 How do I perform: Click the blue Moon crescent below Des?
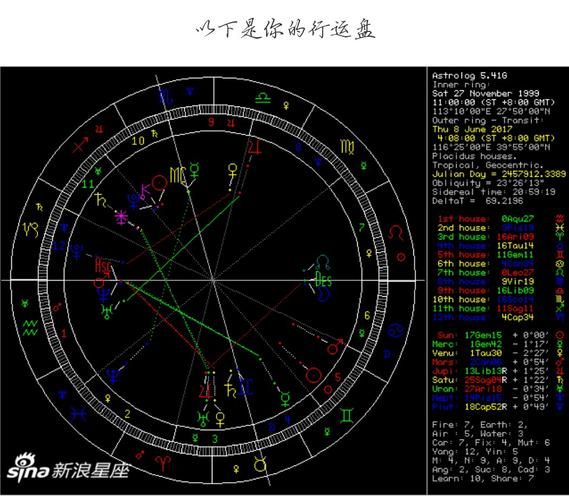click(322, 296)
